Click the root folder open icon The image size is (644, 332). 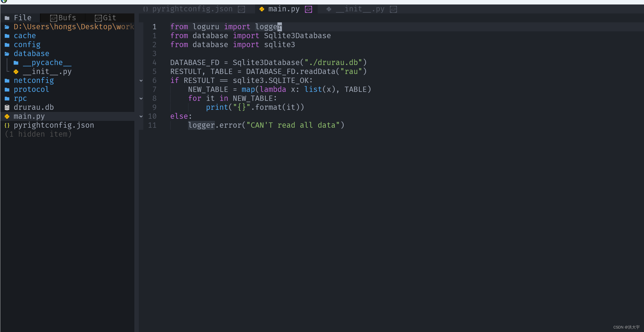tap(7, 27)
